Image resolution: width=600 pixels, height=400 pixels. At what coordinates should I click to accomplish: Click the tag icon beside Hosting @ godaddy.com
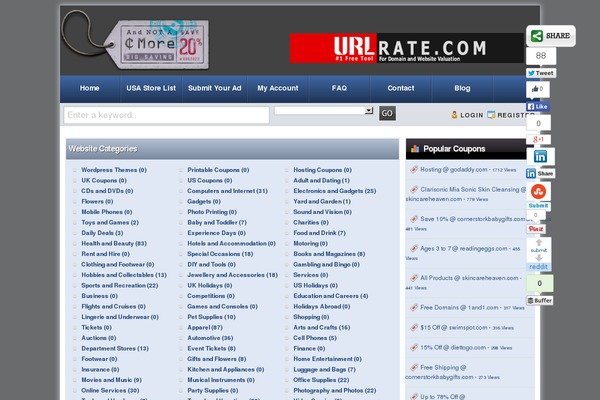click(x=414, y=169)
